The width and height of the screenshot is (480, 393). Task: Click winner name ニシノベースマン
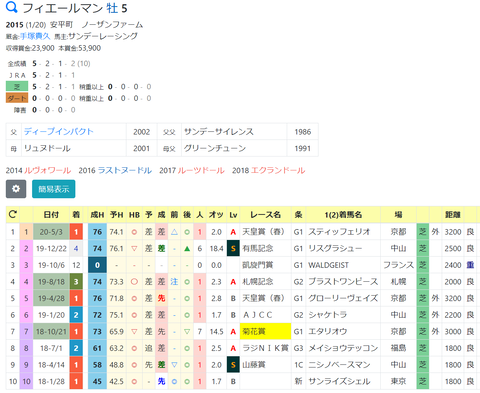click(x=339, y=365)
